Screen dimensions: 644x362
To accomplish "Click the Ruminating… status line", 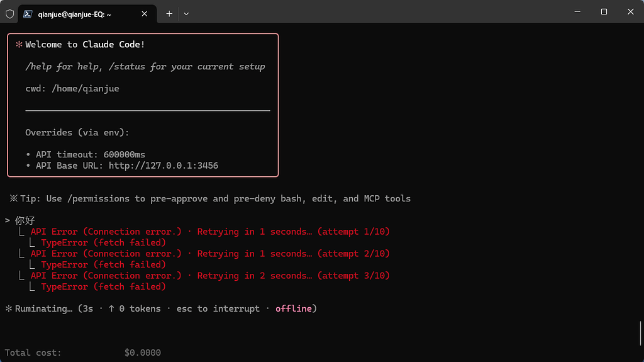I will coord(161,308).
